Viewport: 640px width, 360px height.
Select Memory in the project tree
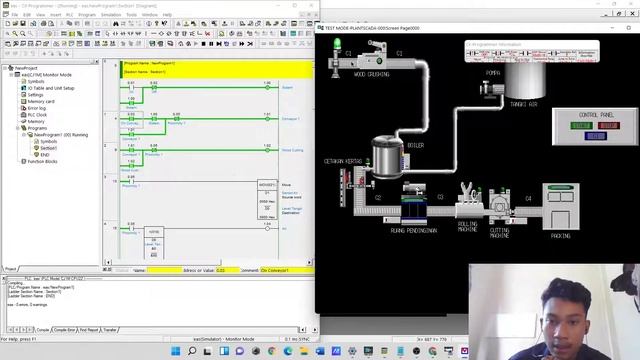pyautogui.click(x=36, y=122)
